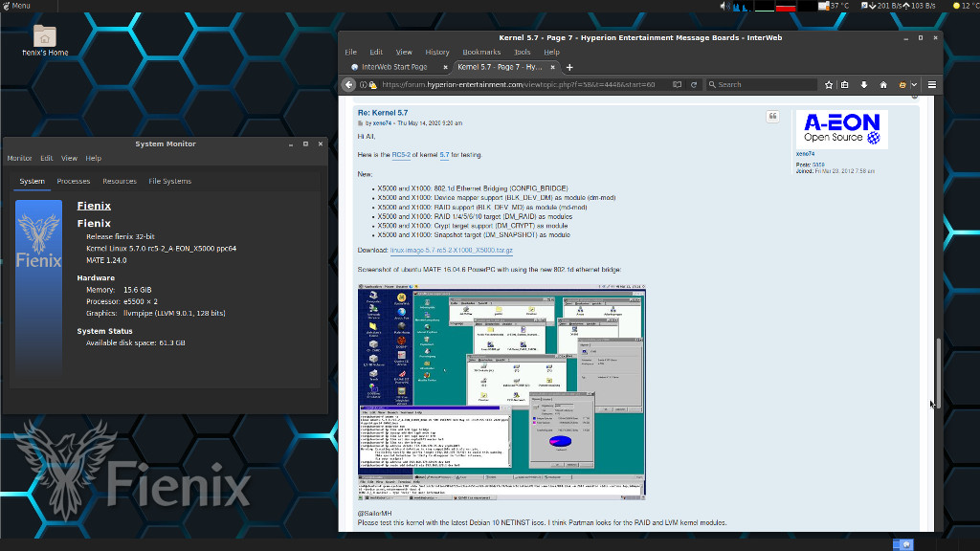Open the ubuntu MATE screenshot thumbnail
980x551 pixels.
point(501,392)
